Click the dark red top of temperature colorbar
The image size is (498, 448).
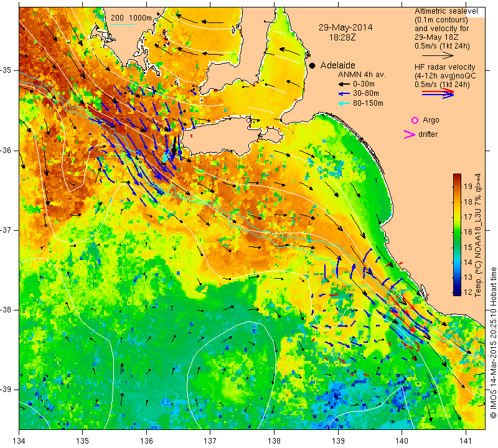pyautogui.click(x=457, y=177)
